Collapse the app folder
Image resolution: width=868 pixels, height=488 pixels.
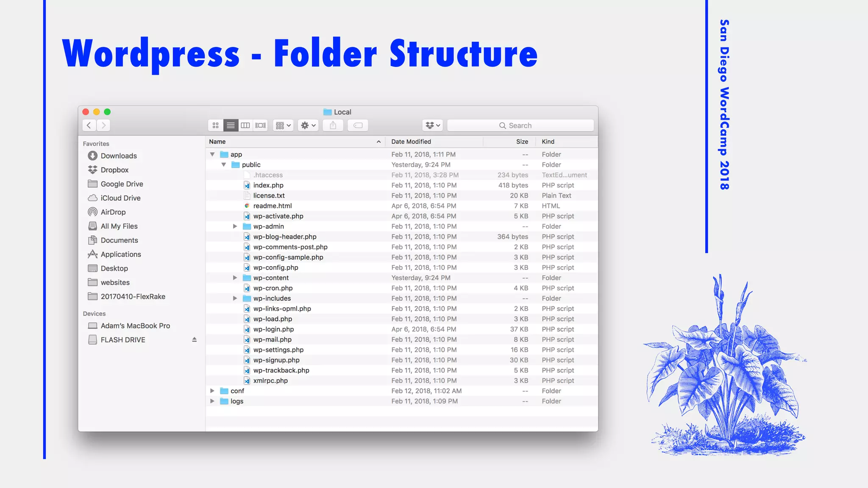[x=212, y=155]
